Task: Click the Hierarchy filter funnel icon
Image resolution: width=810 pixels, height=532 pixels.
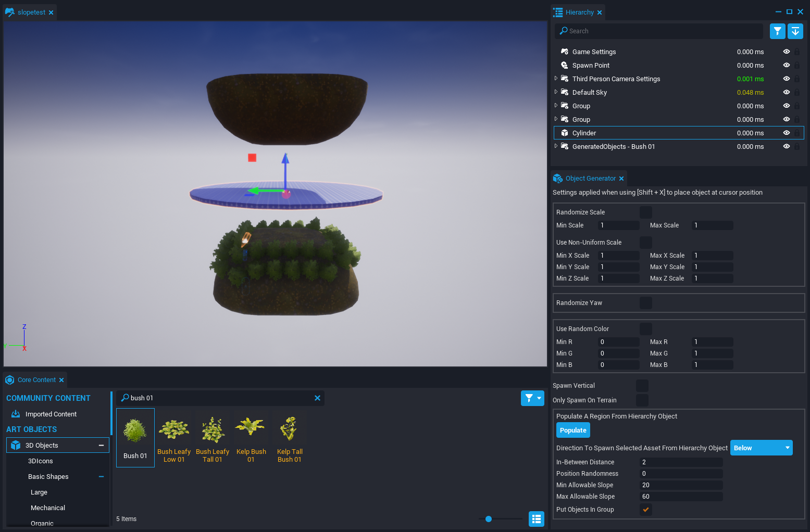Action: pos(777,31)
